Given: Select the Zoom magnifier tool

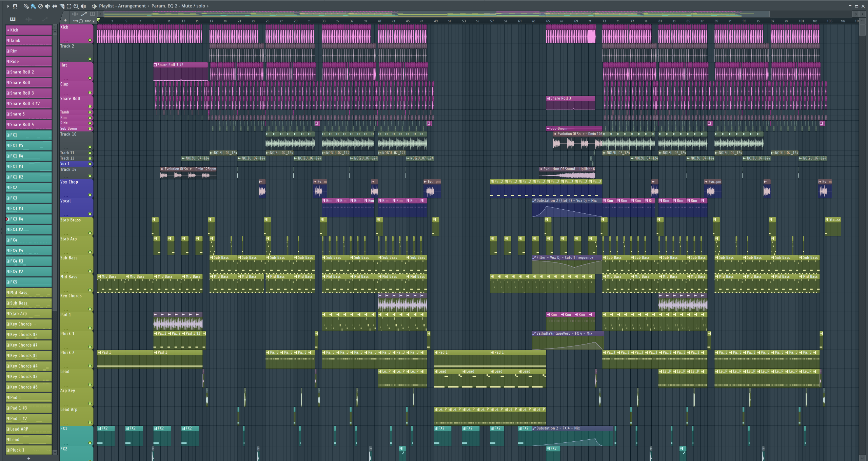Looking at the screenshot, I should (x=76, y=6).
